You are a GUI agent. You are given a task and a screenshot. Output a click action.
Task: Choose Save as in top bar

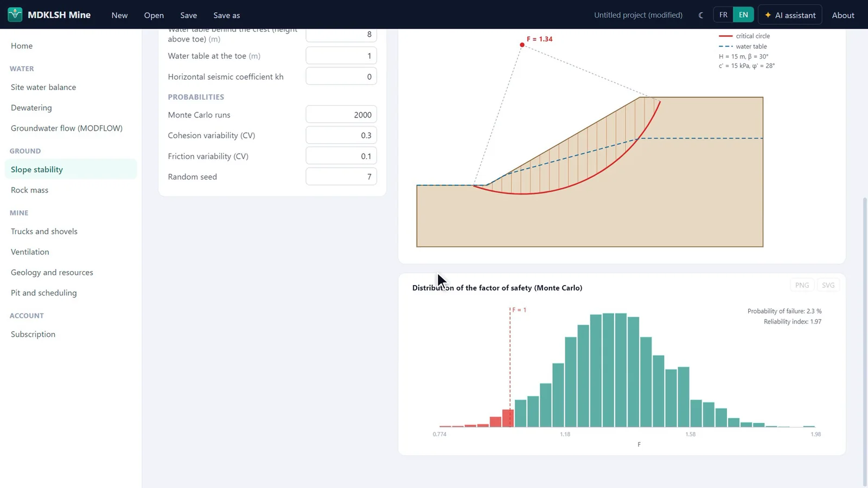click(227, 15)
